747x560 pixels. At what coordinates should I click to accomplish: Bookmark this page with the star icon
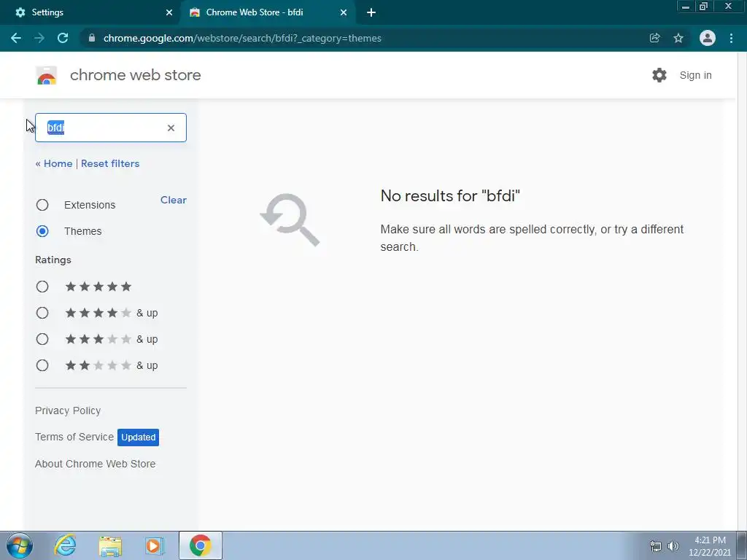tap(678, 38)
